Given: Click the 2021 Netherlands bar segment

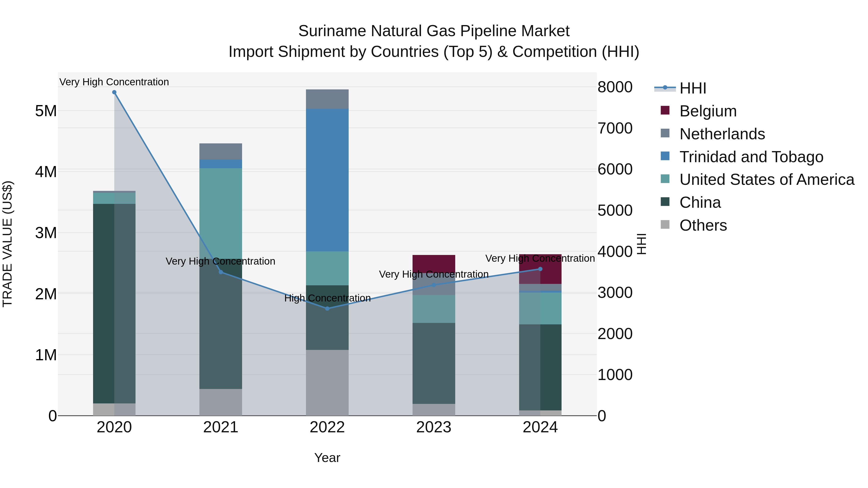Looking at the screenshot, I should (221, 152).
